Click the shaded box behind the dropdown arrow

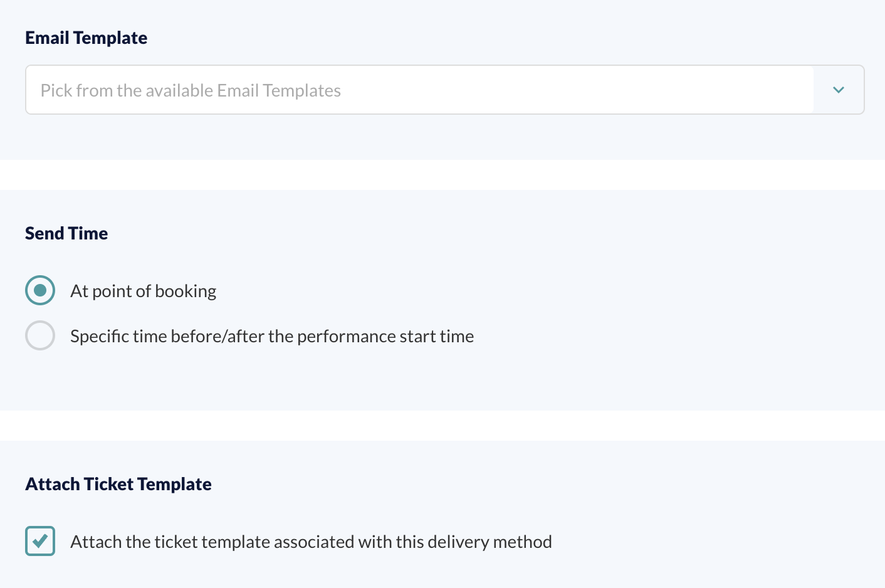(x=839, y=90)
